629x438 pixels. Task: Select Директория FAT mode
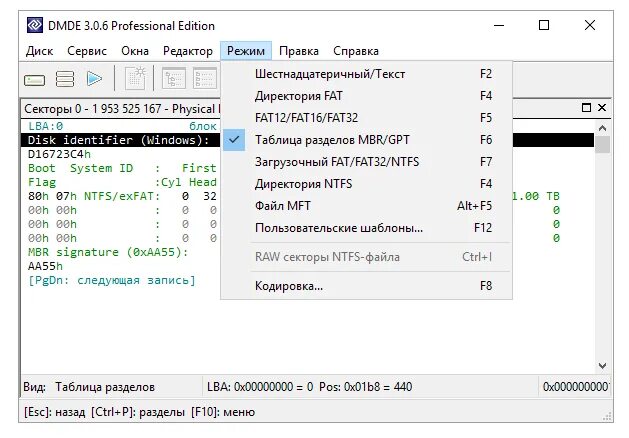click(x=366, y=96)
